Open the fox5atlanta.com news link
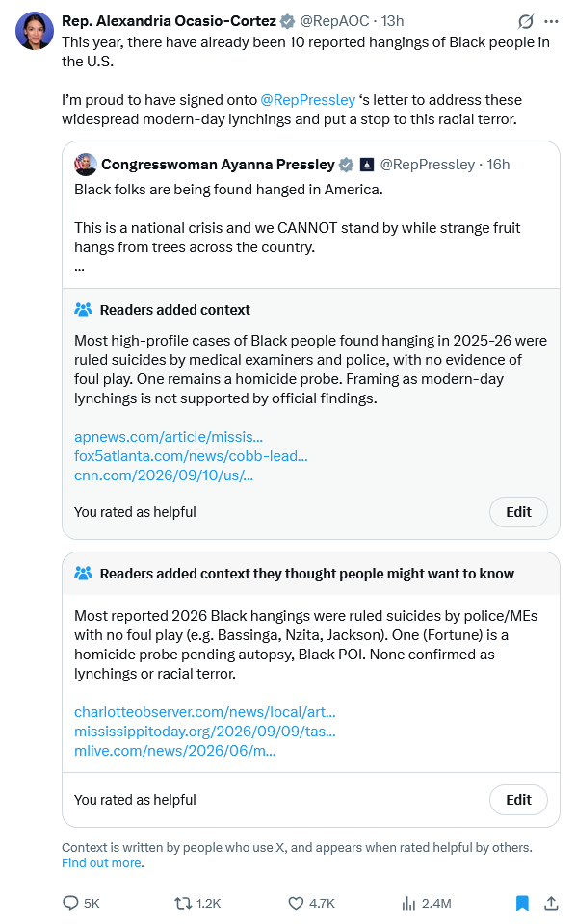This screenshot has height=924, width=576. [x=191, y=456]
